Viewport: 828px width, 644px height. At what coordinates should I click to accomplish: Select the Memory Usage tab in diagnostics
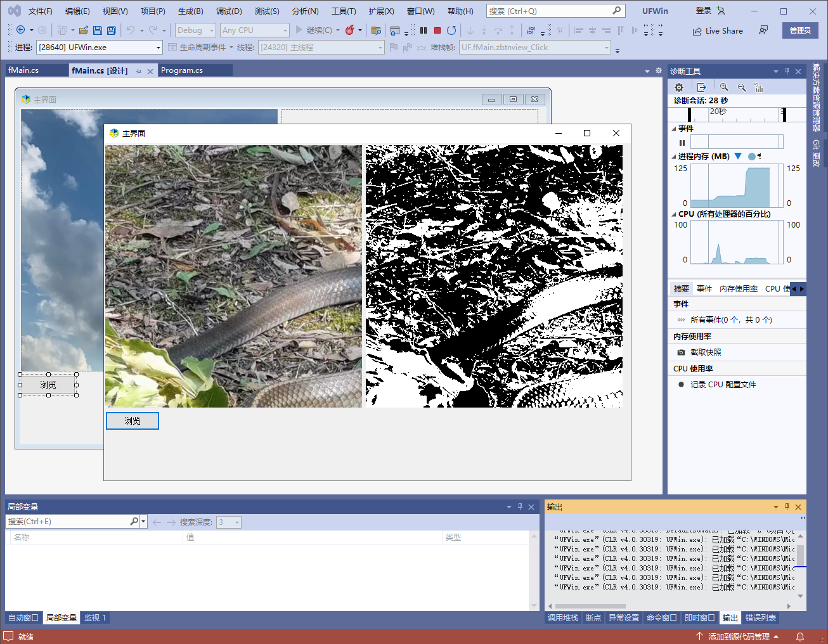(739, 289)
